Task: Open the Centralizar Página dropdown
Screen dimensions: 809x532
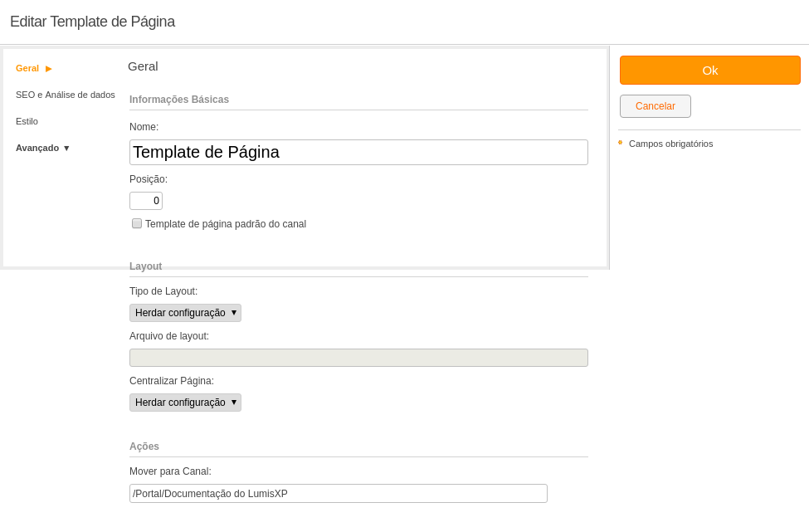Action: pyautogui.click(x=185, y=403)
